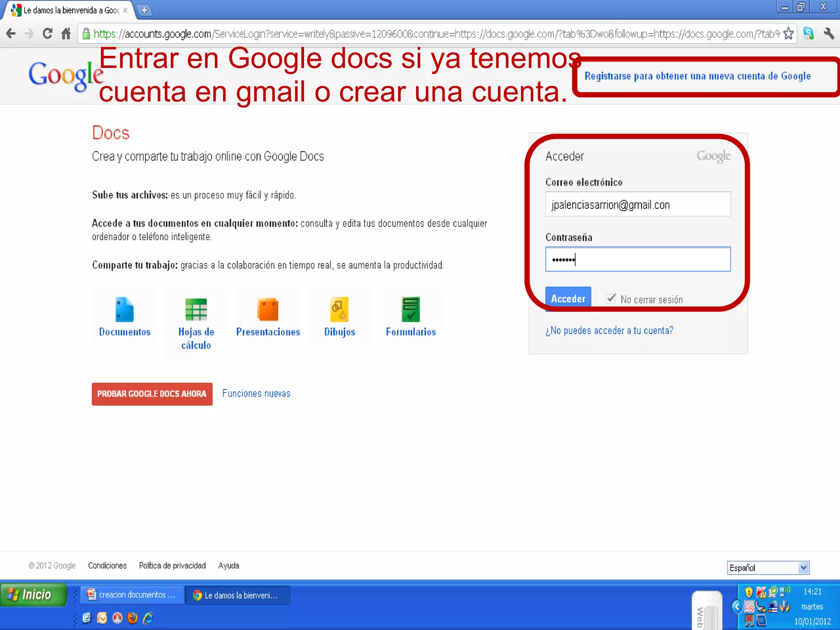Open the Chrome wrench settings menu
The width and height of the screenshot is (840, 630).
[829, 33]
